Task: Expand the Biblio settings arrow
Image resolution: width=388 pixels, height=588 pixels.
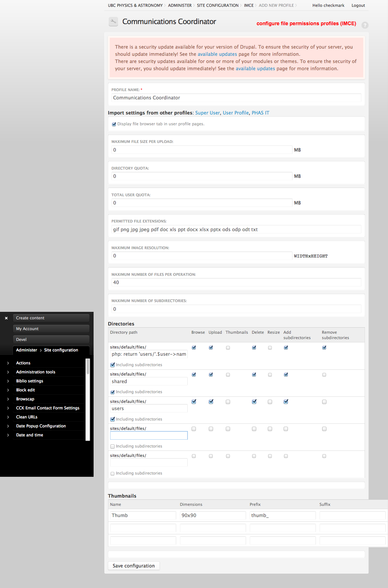Action: (x=8, y=381)
